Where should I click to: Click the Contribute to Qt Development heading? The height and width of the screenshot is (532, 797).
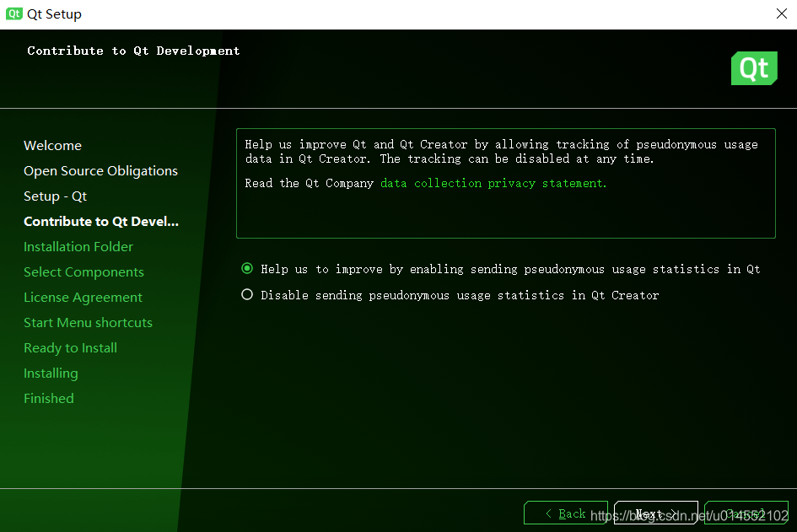[x=133, y=51]
